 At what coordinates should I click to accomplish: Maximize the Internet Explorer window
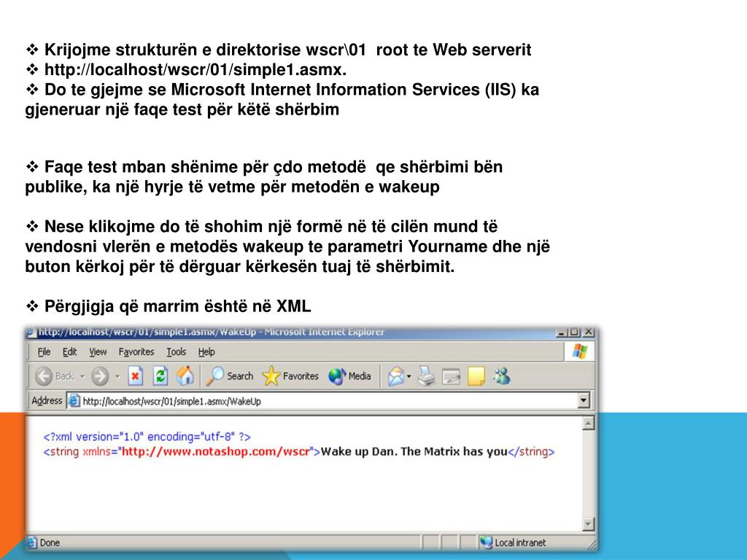pyautogui.click(x=575, y=332)
